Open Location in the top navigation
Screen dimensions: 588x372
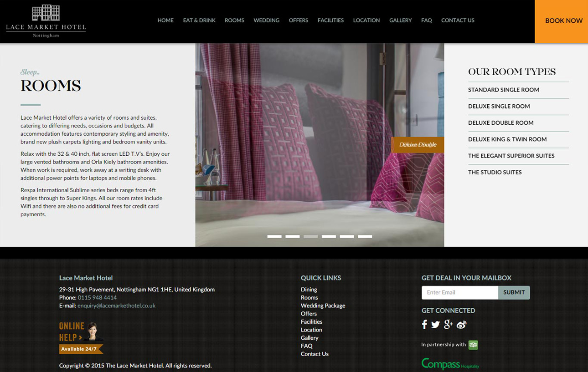click(x=366, y=20)
